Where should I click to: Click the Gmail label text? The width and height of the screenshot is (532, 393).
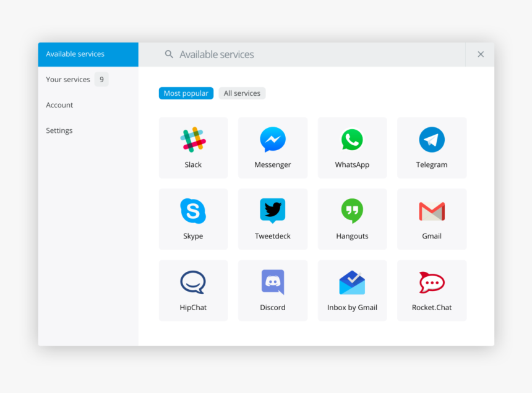click(x=432, y=236)
